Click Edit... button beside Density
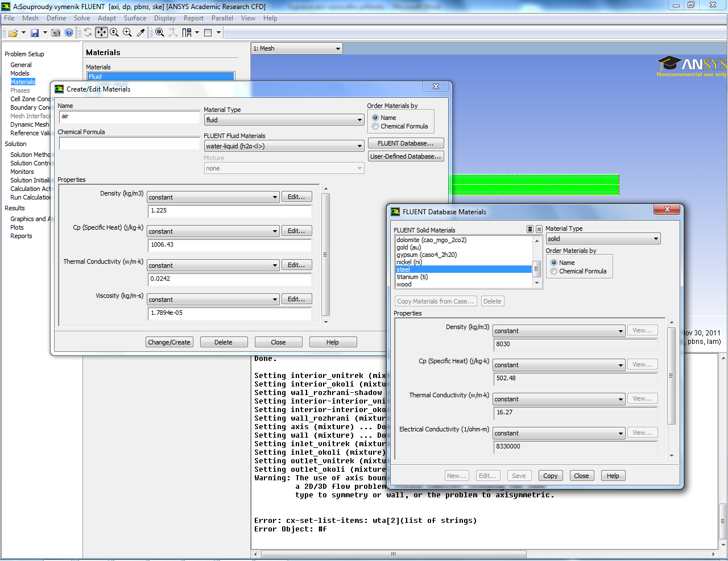The height and width of the screenshot is (561, 728). tap(296, 197)
